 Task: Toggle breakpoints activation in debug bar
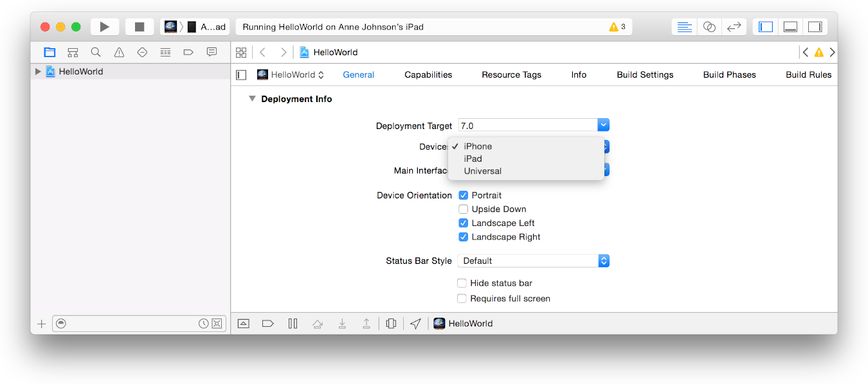click(268, 324)
